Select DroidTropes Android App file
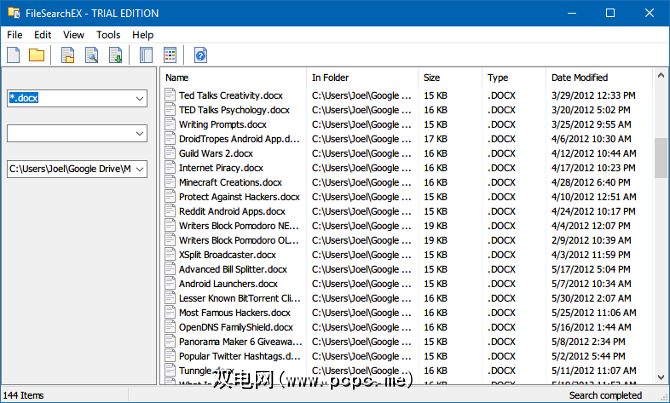Image resolution: width=670 pixels, height=403 pixels. tap(239, 139)
